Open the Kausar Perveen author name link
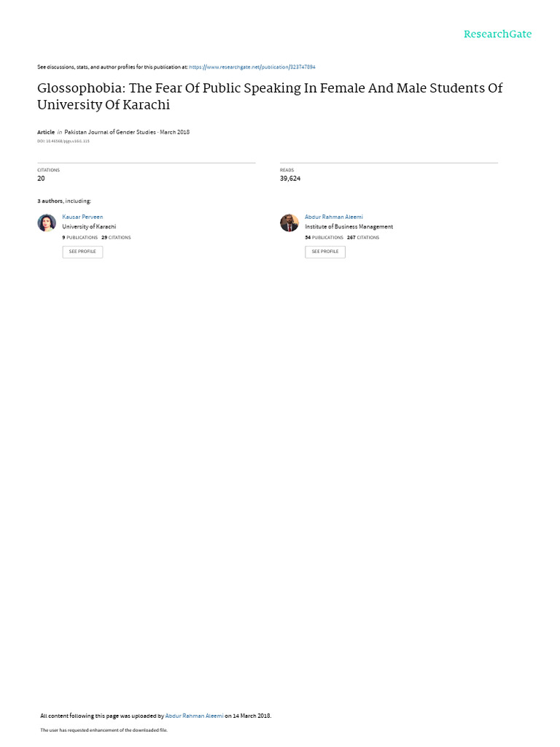The width and height of the screenshot is (560, 747). pos(82,217)
